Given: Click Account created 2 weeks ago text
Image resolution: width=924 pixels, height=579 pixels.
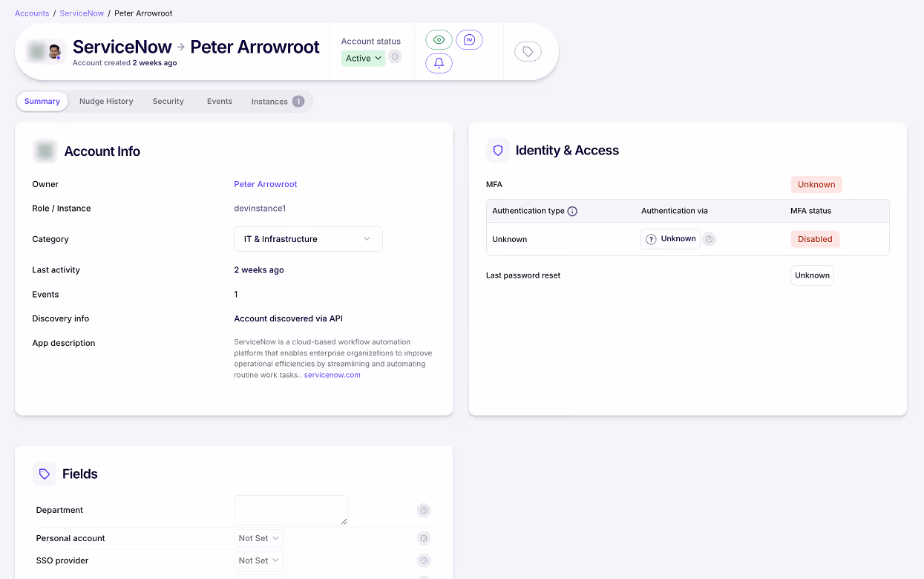Looking at the screenshot, I should pyautogui.click(x=125, y=63).
